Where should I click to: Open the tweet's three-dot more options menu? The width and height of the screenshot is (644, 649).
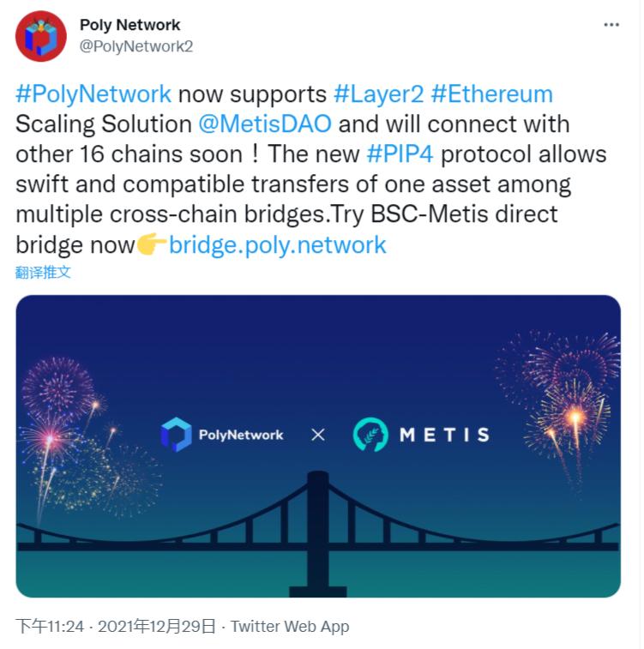(611, 25)
